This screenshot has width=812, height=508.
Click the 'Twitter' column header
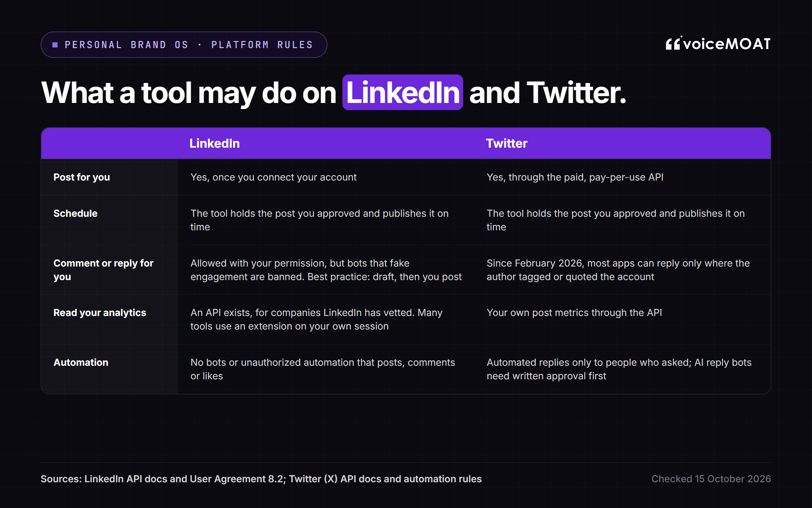pyautogui.click(x=506, y=143)
